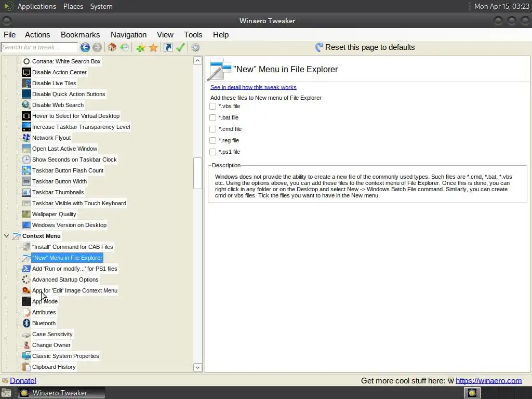The height and width of the screenshot is (399, 532).
Task: Open the Places system menu
Action: (x=73, y=6)
